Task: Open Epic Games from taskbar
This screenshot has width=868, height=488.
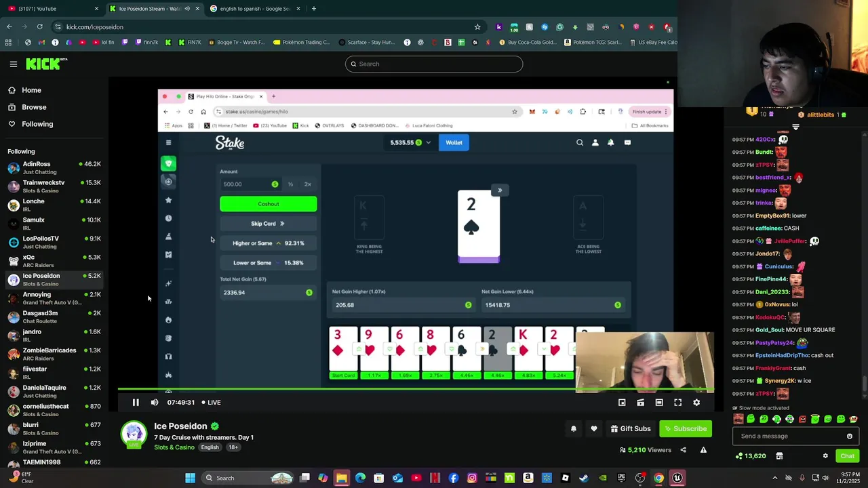Action: point(621,479)
